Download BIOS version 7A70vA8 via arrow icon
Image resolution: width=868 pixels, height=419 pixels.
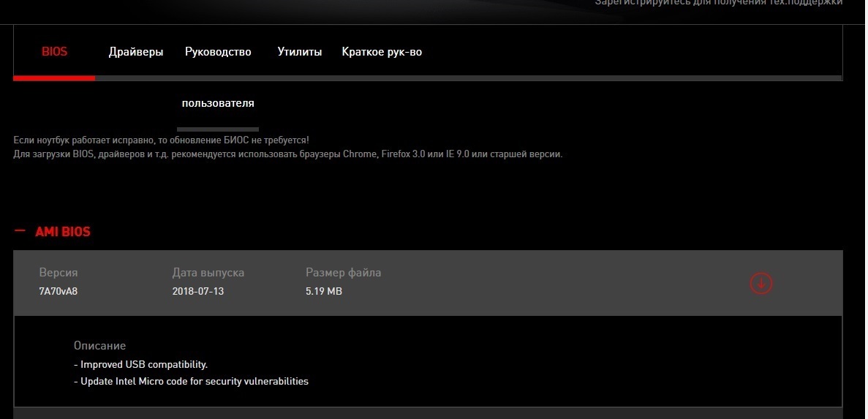[761, 283]
